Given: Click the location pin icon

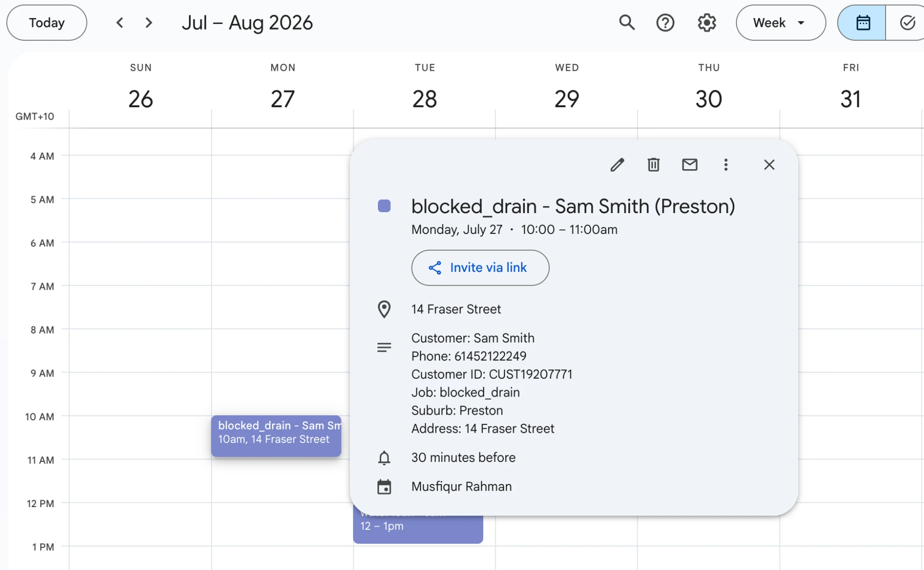Looking at the screenshot, I should pos(384,309).
